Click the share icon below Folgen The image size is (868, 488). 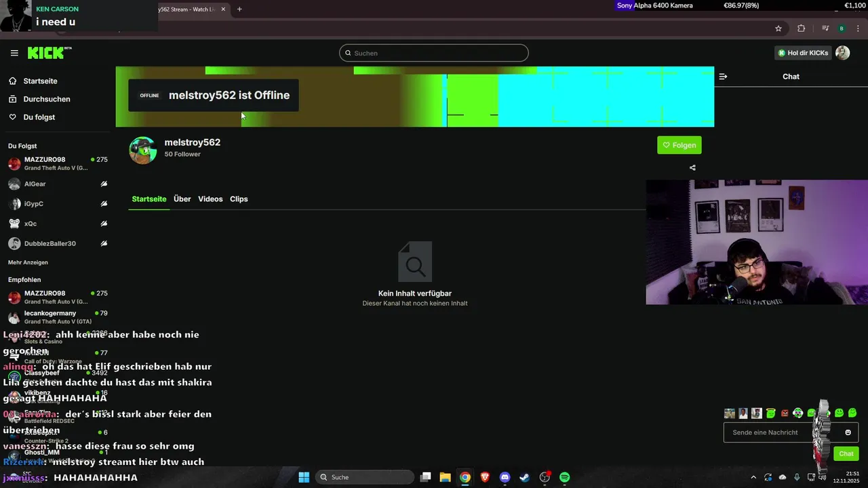click(x=692, y=167)
